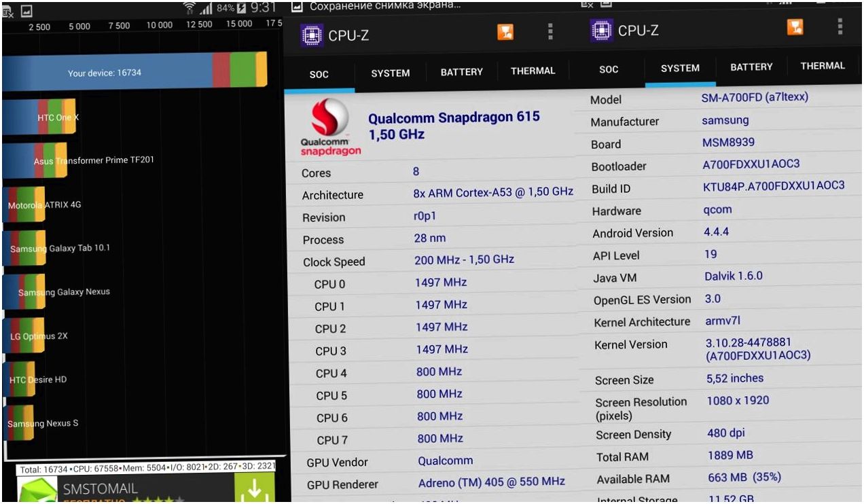Tap 'Сохранение снимка экрана...' notification text
This screenshot has height=504, width=864.
[385, 5]
